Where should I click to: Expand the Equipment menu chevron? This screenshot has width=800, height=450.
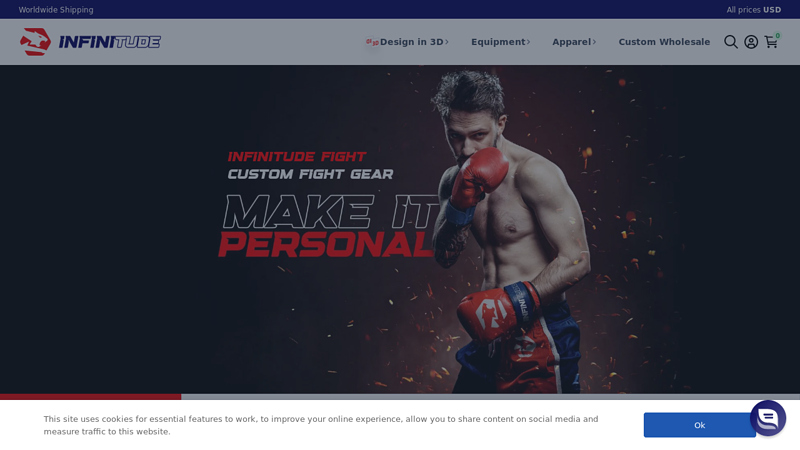pyautogui.click(x=529, y=42)
